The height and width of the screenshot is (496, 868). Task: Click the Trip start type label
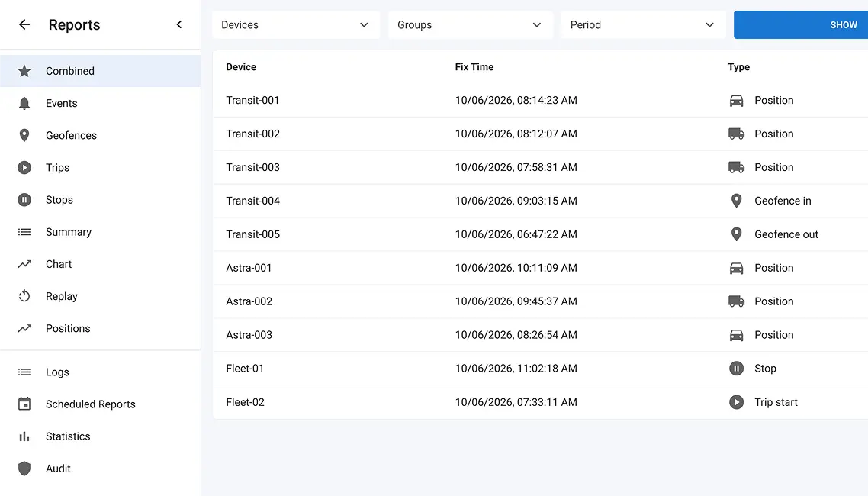776,402
